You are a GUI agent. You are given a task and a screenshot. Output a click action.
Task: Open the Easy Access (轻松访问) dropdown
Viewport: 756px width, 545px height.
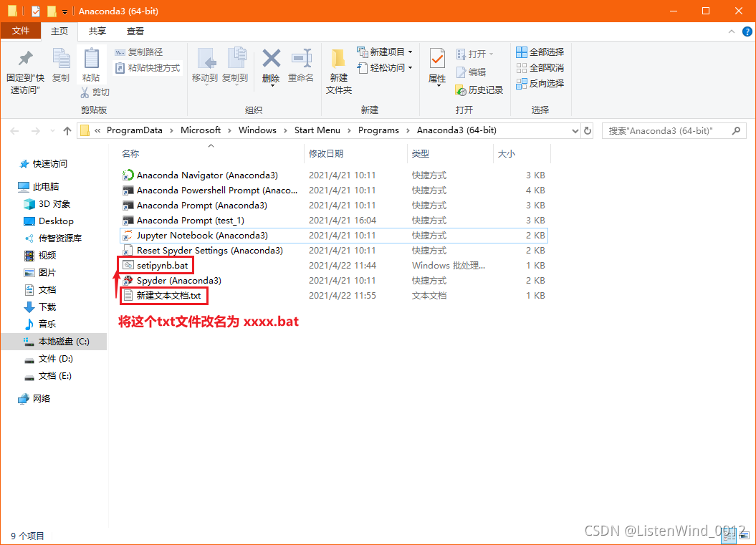point(385,68)
